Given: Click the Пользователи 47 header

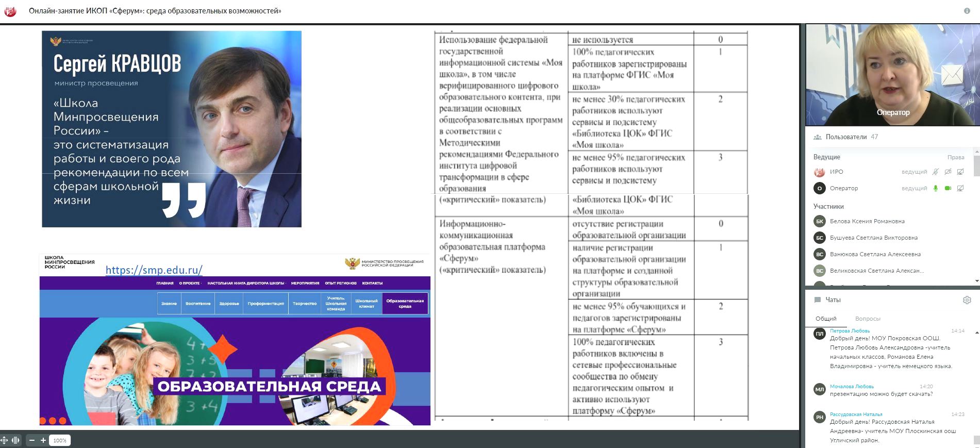Looking at the screenshot, I should pyautogui.click(x=852, y=137).
